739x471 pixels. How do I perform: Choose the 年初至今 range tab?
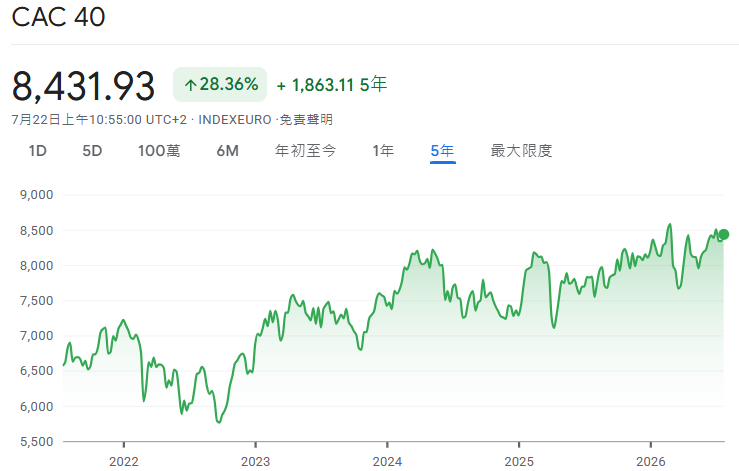305,151
